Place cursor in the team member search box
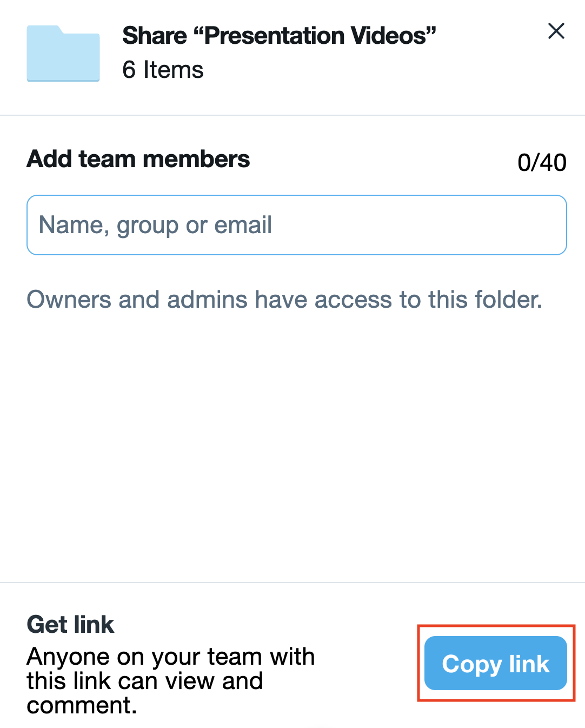The width and height of the screenshot is (585, 728). (x=296, y=225)
